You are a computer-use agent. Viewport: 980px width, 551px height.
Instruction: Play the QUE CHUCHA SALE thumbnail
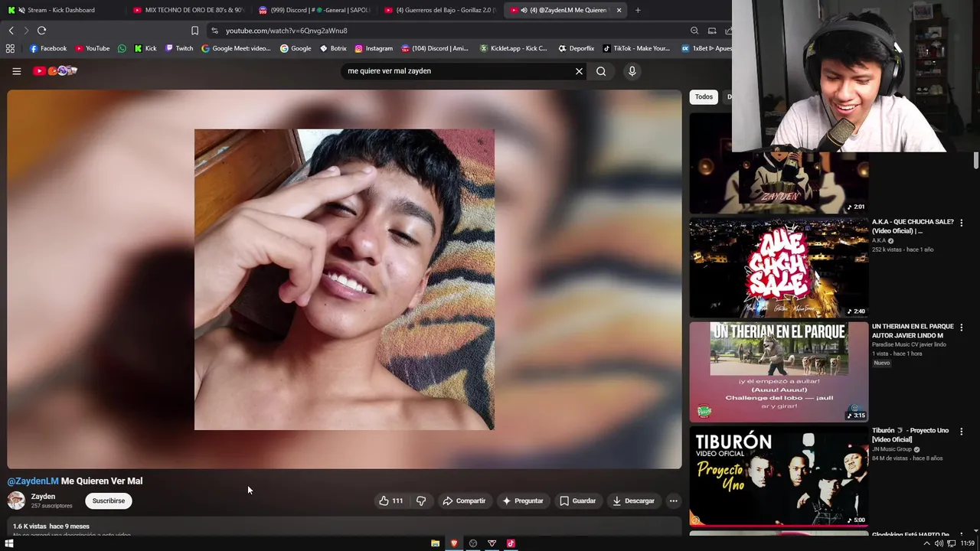[x=779, y=268]
